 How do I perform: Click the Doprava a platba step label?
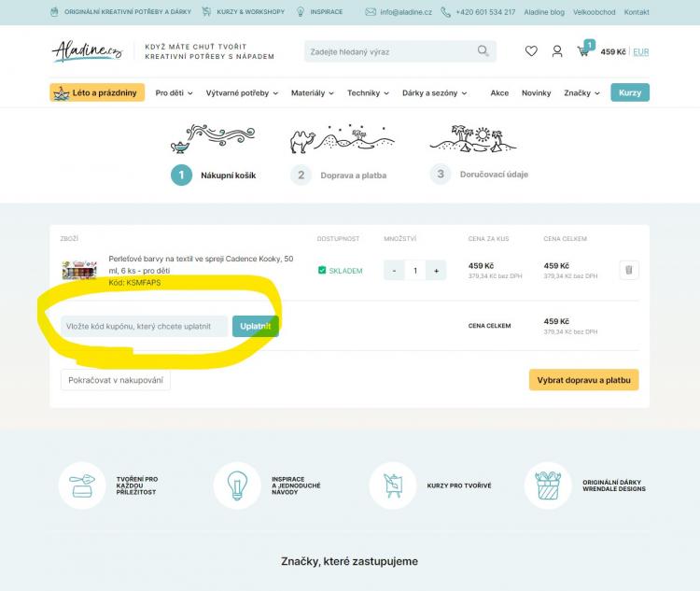[354, 176]
